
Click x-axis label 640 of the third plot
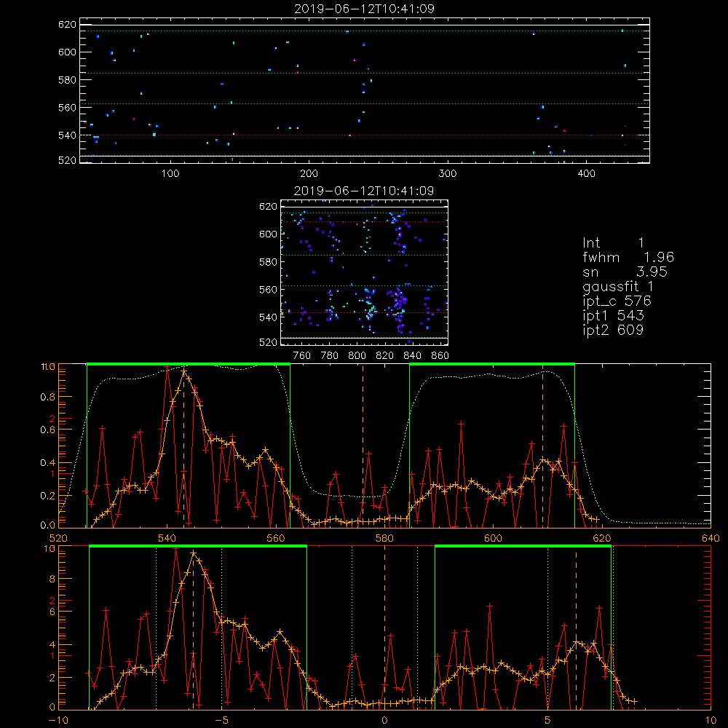tap(711, 539)
